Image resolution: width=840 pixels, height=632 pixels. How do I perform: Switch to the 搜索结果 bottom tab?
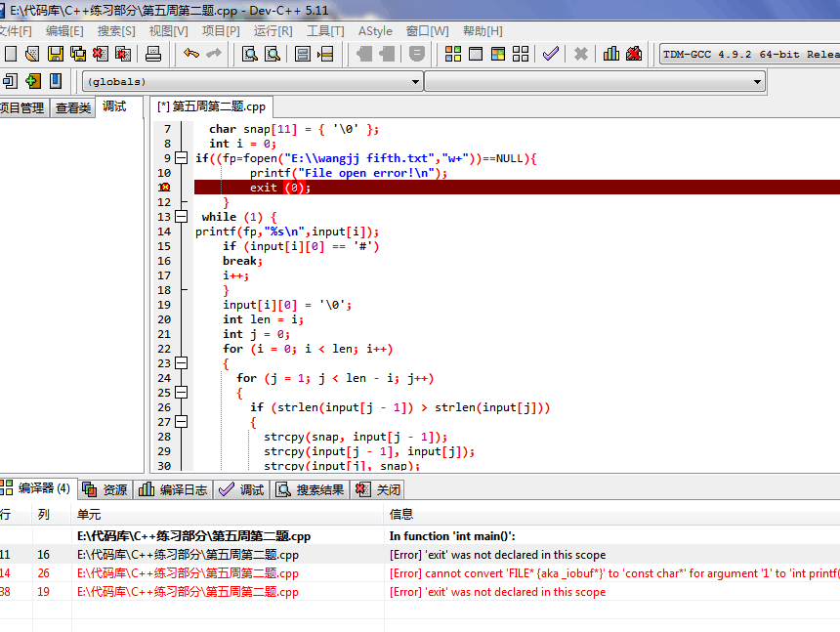click(x=311, y=489)
